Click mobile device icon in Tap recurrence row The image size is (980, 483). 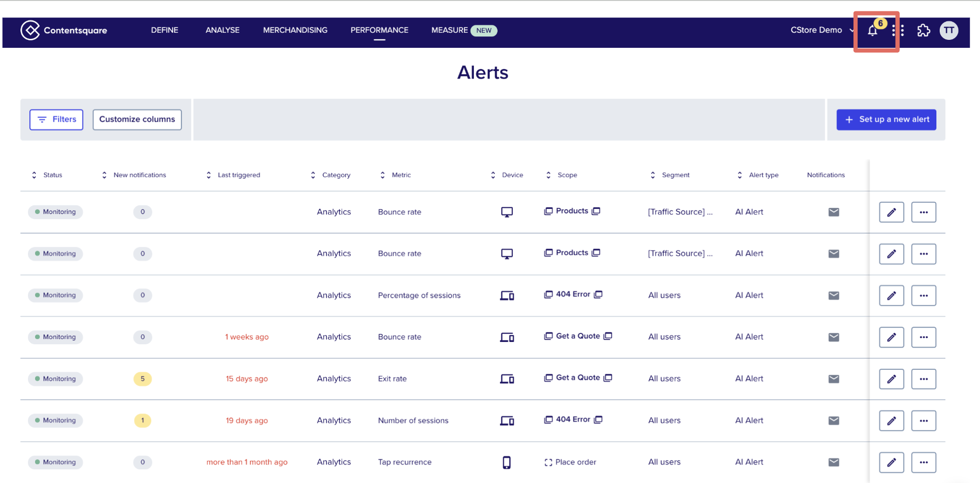tap(507, 462)
